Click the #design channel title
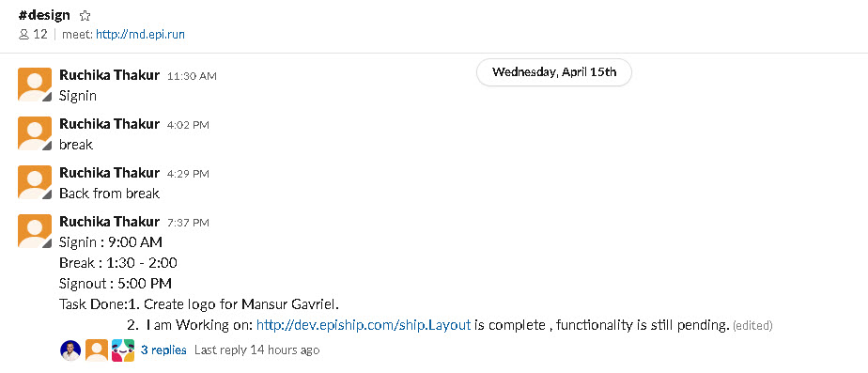This screenshot has width=868, height=373. tap(44, 15)
